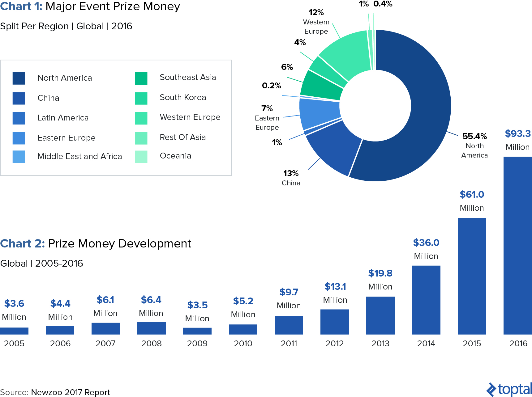The height and width of the screenshot is (397, 532).
Task: Click the China legend color swatch
Action: [19, 98]
